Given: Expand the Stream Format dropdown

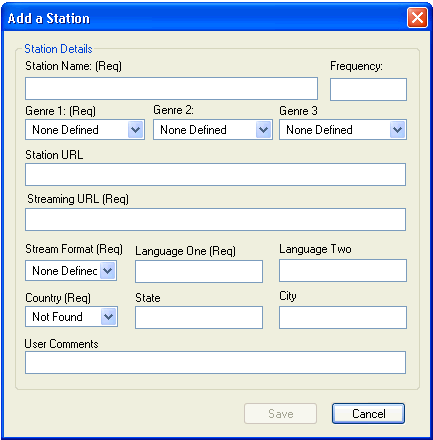Looking at the screenshot, I should [x=71, y=271].
